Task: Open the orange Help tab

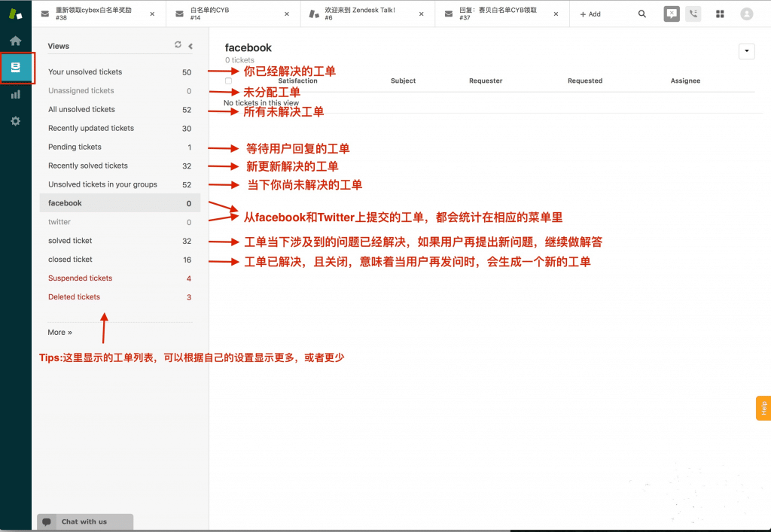Action: coord(763,408)
